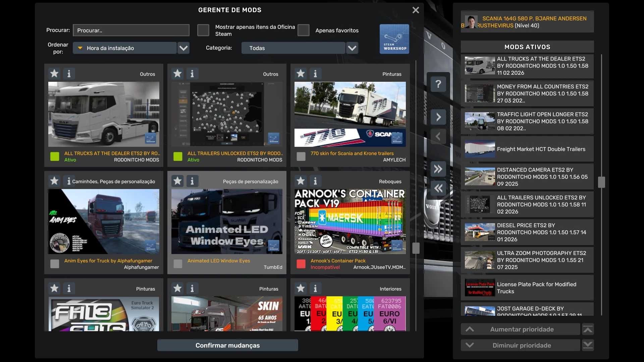The width and height of the screenshot is (644, 362).
Task: Favorite the Animated LED Window Eyes mod
Action: (x=177, y=181)
